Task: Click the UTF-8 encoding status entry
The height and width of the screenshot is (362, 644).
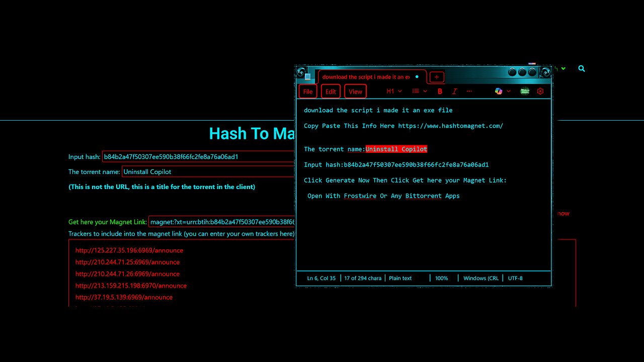Action: [x=515, y=278]
